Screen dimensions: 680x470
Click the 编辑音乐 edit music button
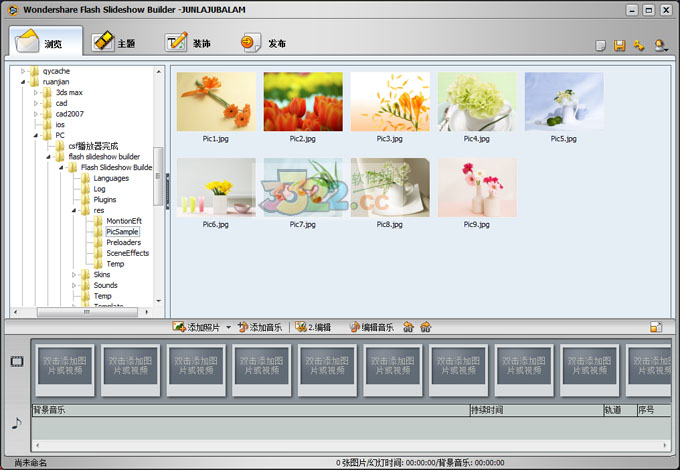tap(370, 327)
